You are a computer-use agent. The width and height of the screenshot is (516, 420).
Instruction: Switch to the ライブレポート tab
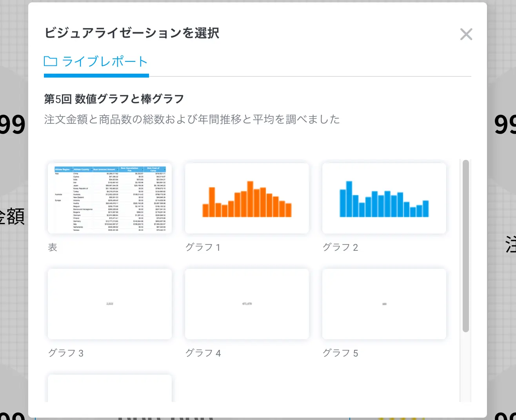point(104,62)
